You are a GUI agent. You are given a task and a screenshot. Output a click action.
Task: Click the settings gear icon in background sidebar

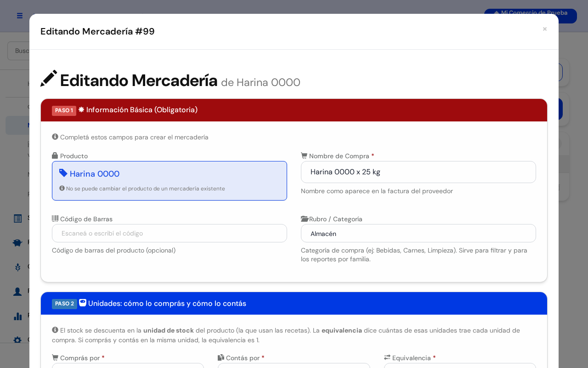[17, 340]
